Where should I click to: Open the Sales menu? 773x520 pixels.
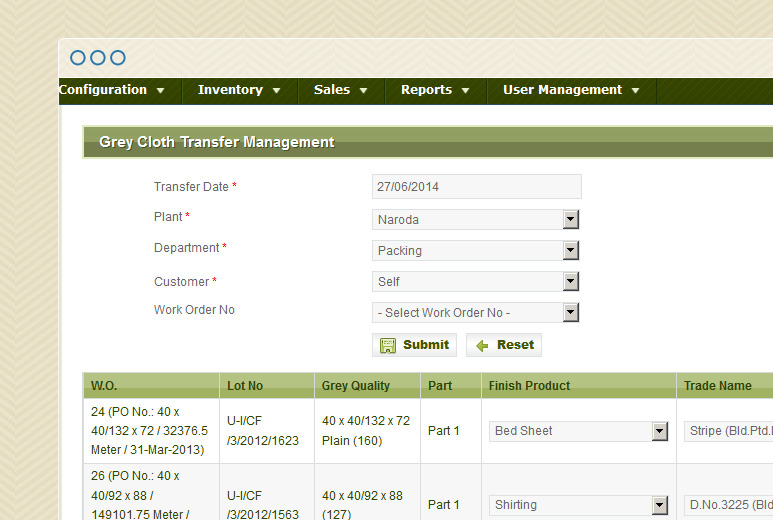(x=341, y=90)
